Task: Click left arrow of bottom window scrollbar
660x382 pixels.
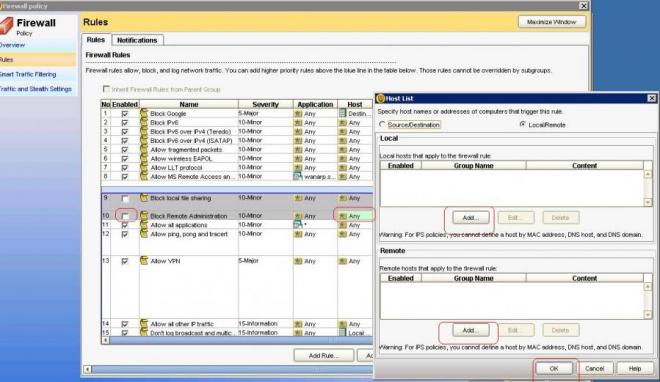Action: 87,369
